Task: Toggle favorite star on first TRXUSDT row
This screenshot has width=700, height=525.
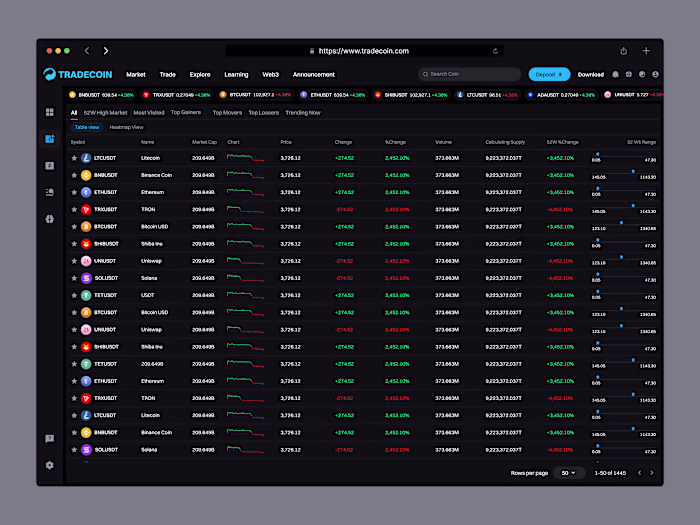Action: [x=74, y=209]
